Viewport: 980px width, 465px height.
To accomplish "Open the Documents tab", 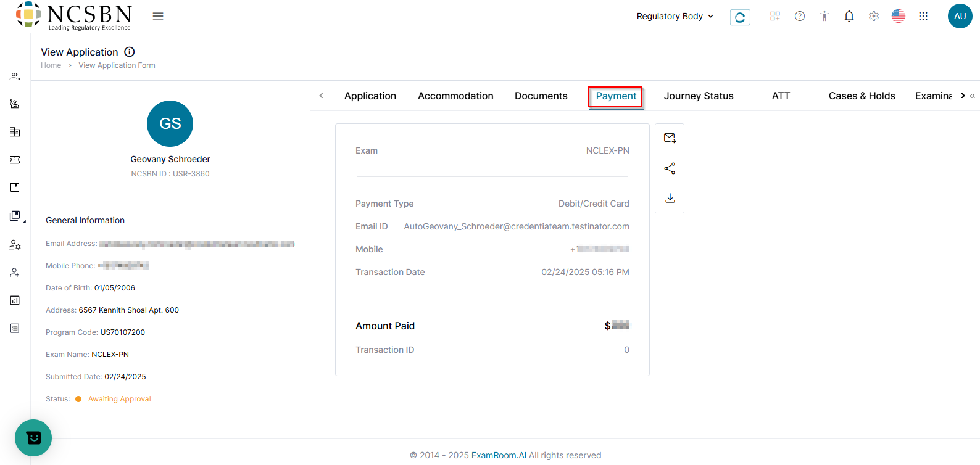I will (x=541, y=96).
